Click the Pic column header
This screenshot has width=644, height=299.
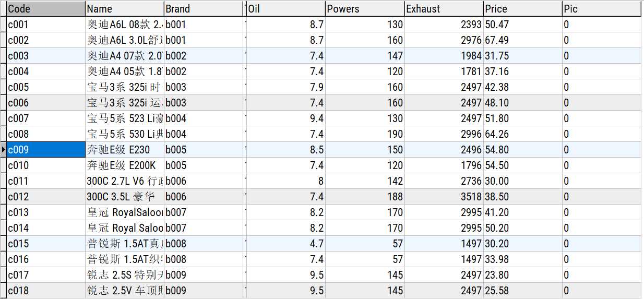(602, 9)
